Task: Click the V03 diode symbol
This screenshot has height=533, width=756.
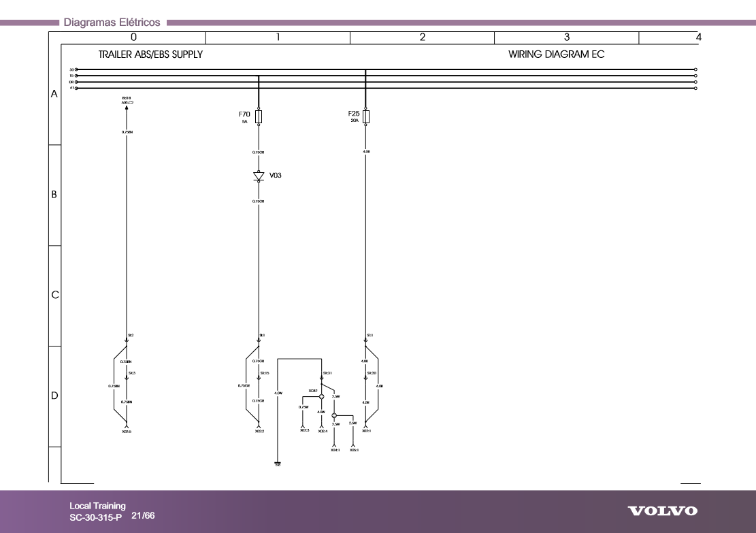Action: click(259, 176)
